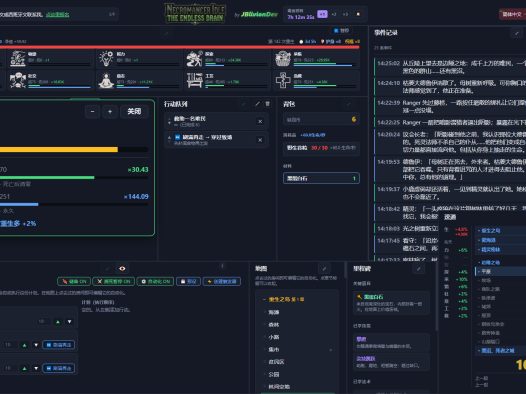Select the gathering basket skill icon
Image resolution: width=526 pixels, height=394 pixels.
[283, 58]
